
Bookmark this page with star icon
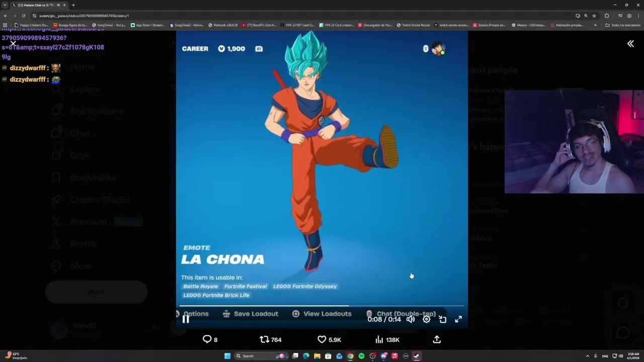(594, 16)
